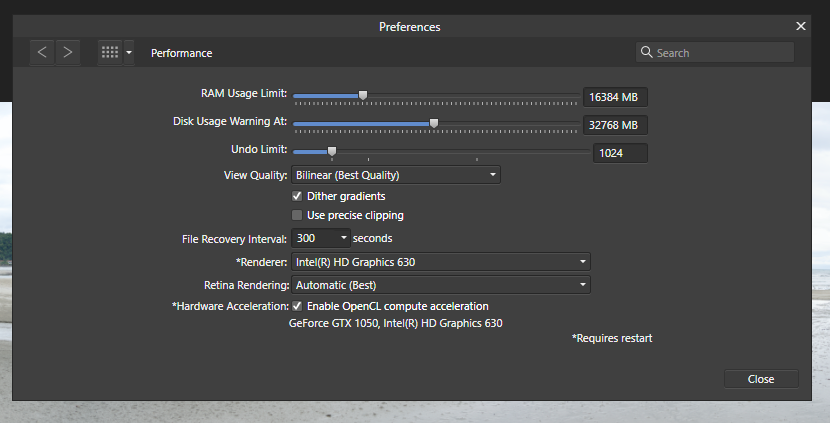Screen dimensions: 830x423
Task: Open the Renderer dropdown
Action: pos(440,262)
